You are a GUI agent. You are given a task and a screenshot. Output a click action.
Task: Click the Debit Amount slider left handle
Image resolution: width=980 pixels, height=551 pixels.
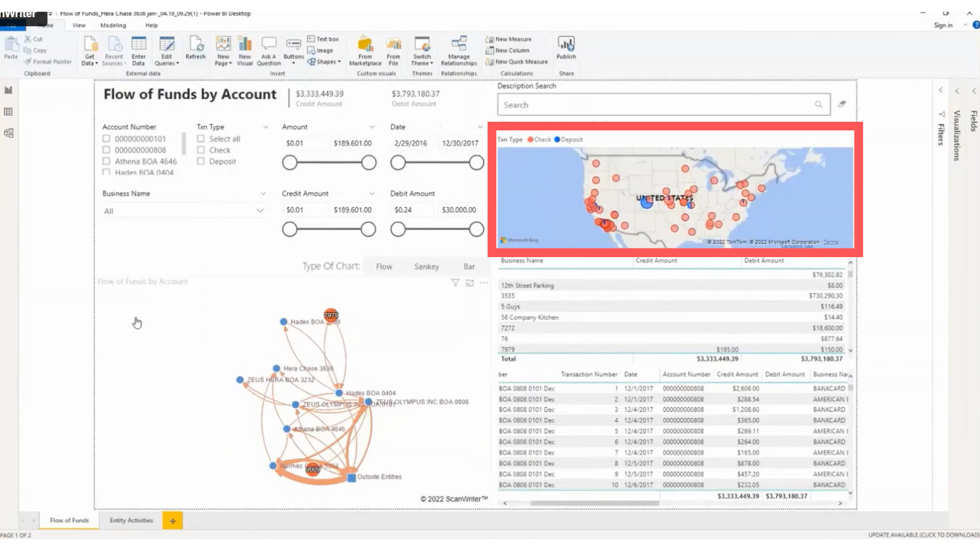(x=398, y=229)
